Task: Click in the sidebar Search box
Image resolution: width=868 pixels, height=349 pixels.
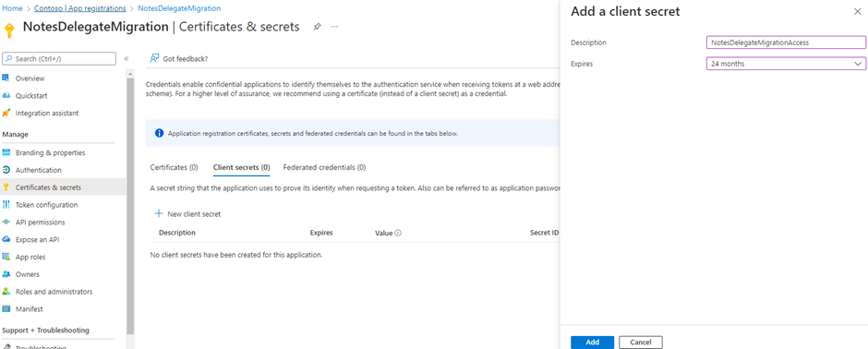Action: [59, 58]
